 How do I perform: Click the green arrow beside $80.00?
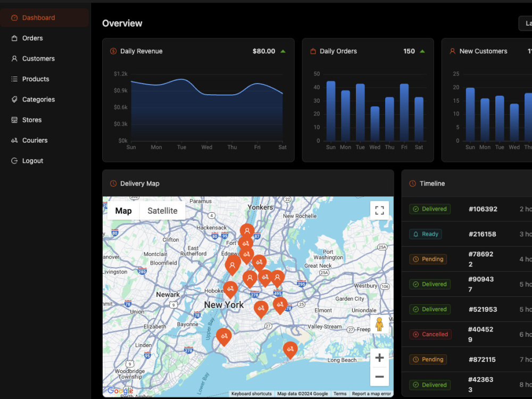point(283,51)
